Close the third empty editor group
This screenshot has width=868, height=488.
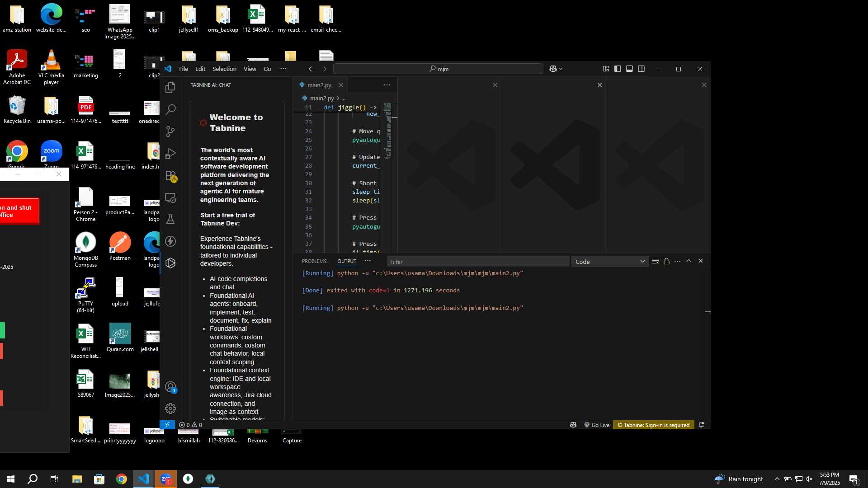coord(704,85)
